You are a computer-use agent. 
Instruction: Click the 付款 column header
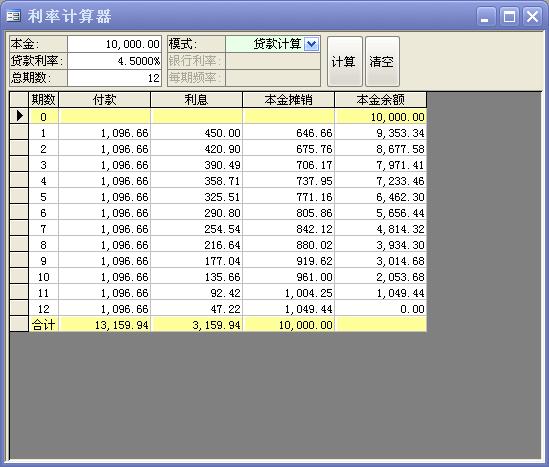coord(104,100)
